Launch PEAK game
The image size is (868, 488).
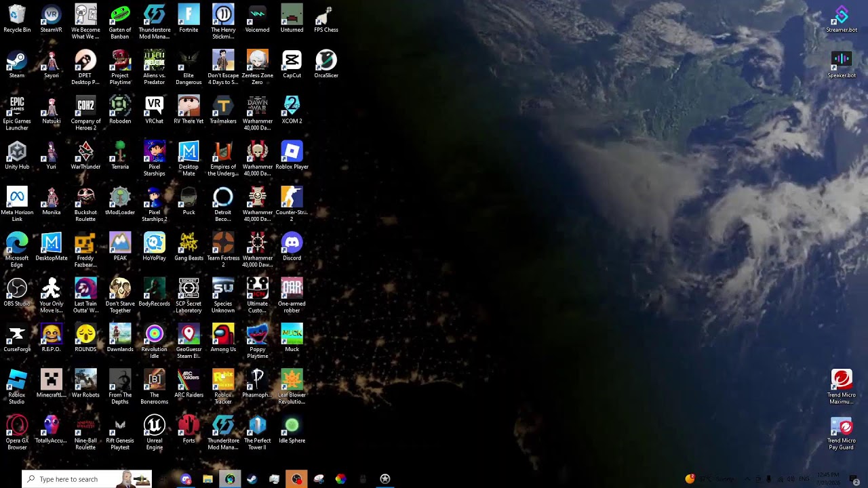click(x=120, y=247)
